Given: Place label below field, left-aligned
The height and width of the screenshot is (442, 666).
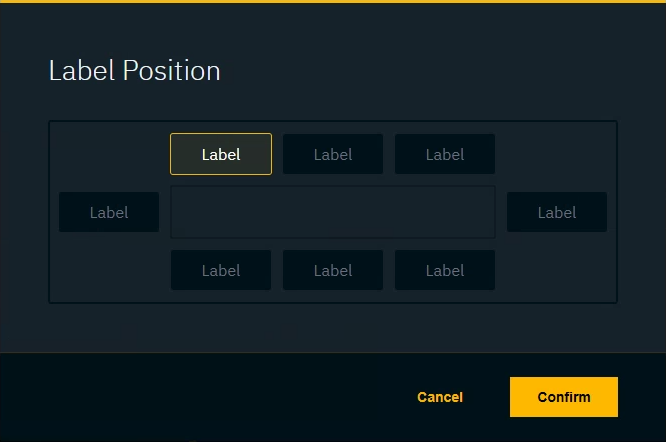Looking at the screenshot, I should coord(221,270).
